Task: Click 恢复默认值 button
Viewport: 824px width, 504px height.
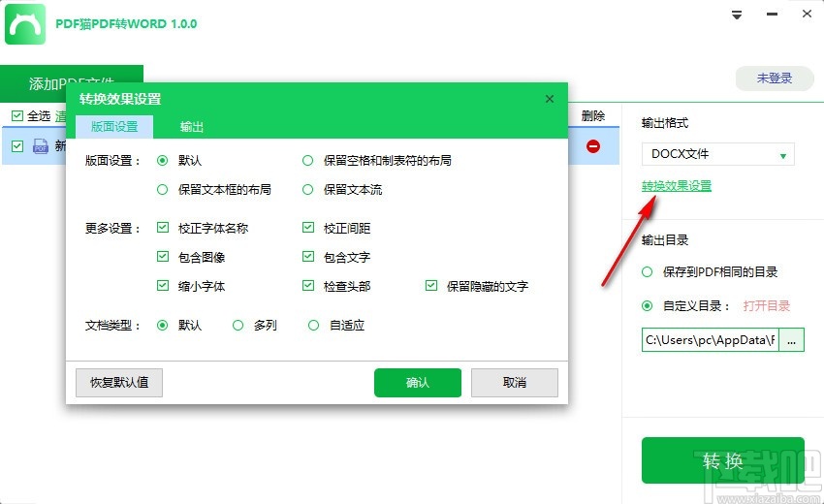Action: pos(119,383)
